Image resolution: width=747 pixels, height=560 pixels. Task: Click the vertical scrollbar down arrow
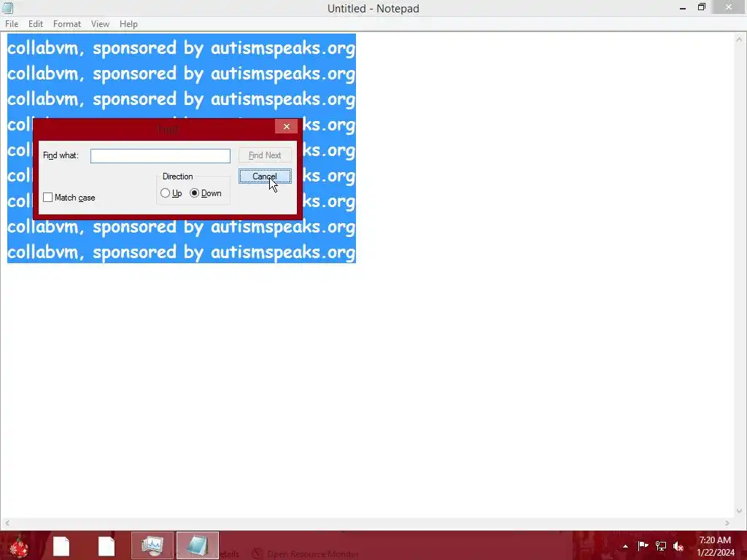coord(739,511)
